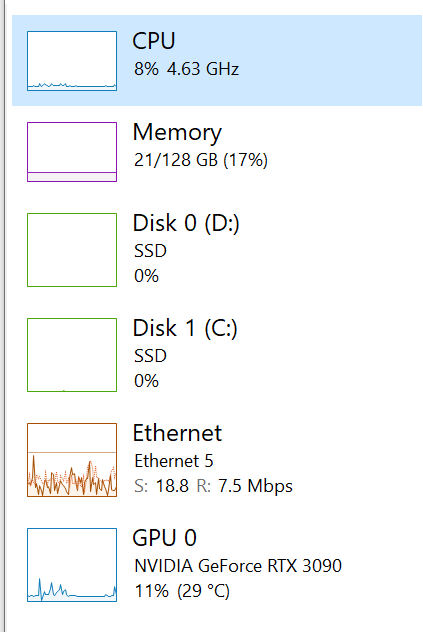The width and height of the screenshot is (423, 632).
Task: Click the GPU 0 utilization graph thumbnail
Action: [x=72, y=565]
